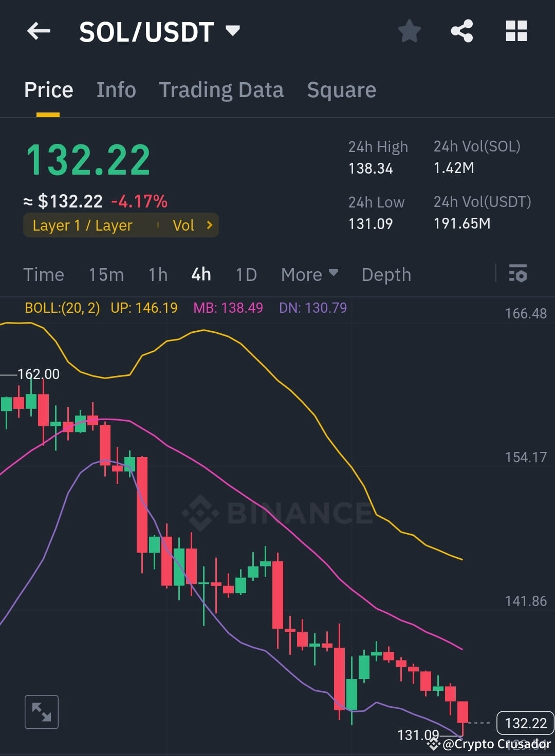Click the grid layout icon top right
555x756 pixels.
pos(515,31)
